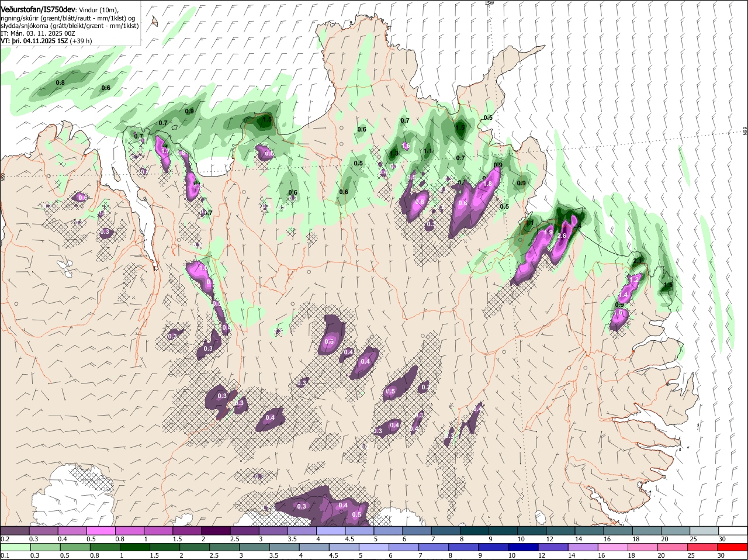Click the Veðurstofan/IS750dev title text
This screenshot has width=748, height=560.
pos(37,10)
